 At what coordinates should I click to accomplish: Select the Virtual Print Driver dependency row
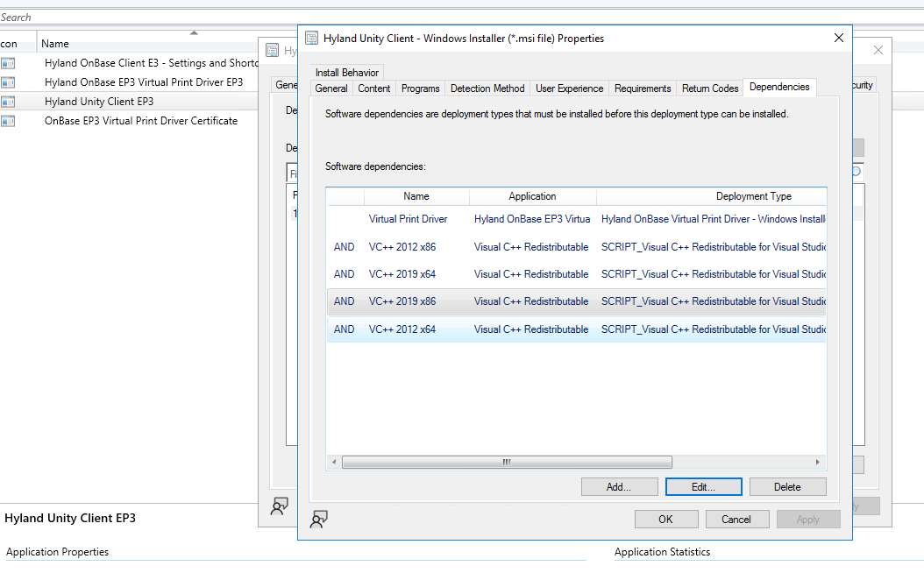[577, 219]
